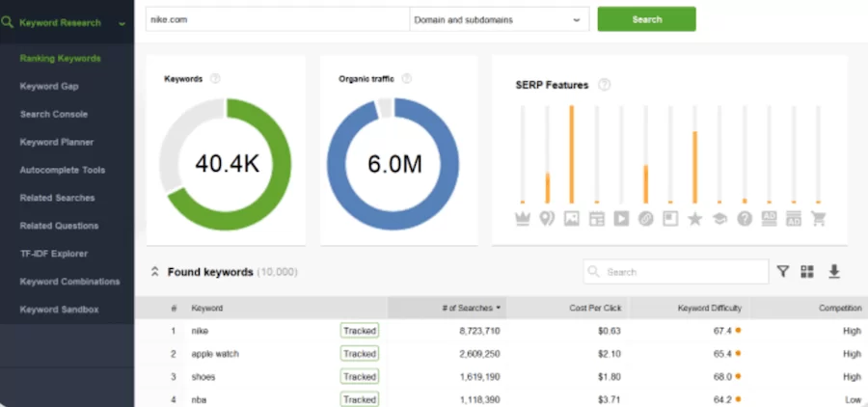868x407 pixels.
Task: Open the keyword filter funnel icon
Action: 782,271
